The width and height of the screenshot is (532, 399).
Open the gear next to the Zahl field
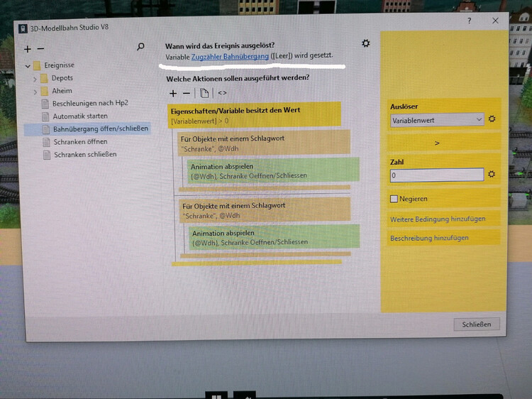click(492, 174)
